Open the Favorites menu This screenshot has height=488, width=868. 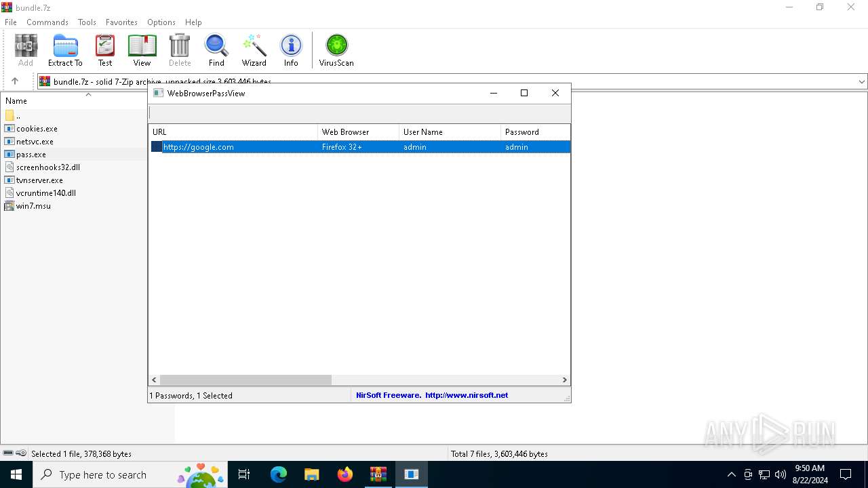pyautogui.click(x=121, y=22)
